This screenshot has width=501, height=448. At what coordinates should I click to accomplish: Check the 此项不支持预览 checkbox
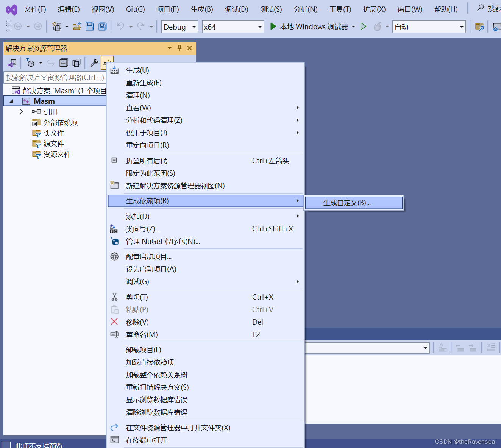click(x=6, y=445)
